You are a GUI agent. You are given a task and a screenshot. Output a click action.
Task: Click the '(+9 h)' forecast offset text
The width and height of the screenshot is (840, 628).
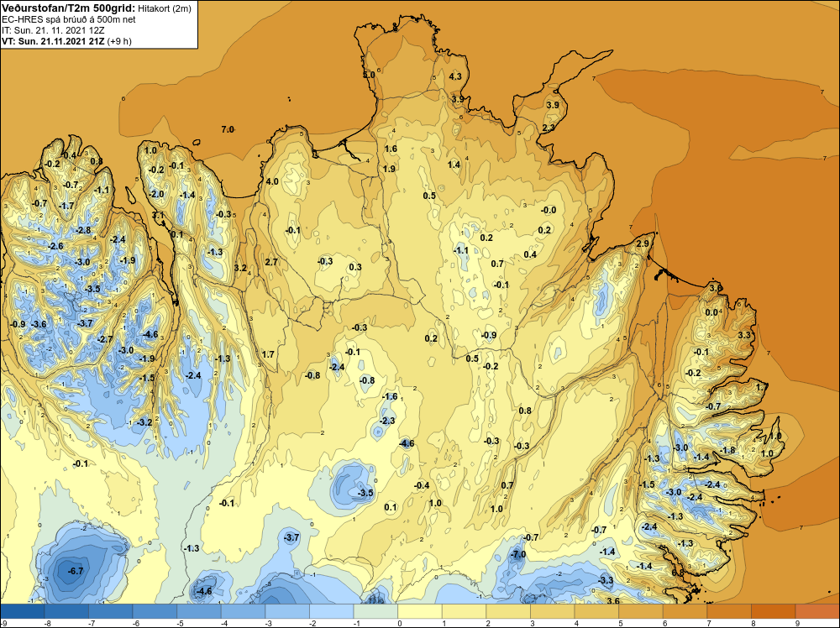click(119, 41)
